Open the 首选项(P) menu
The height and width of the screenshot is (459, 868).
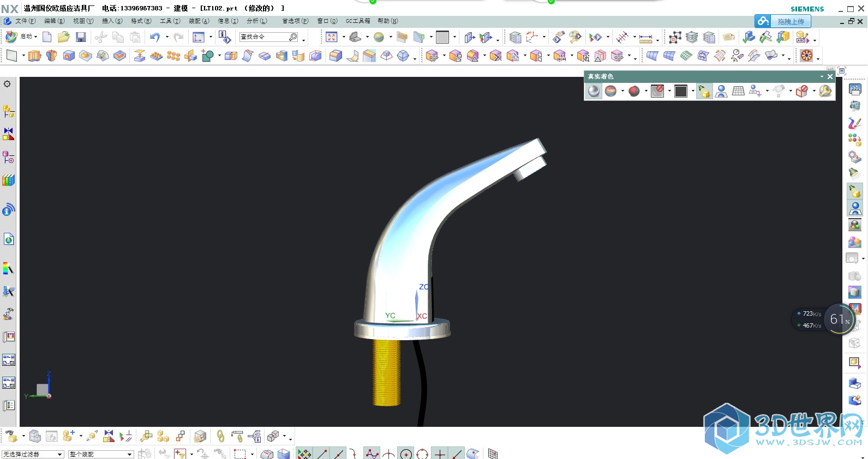pyautogui.click(x=295, y=21)
